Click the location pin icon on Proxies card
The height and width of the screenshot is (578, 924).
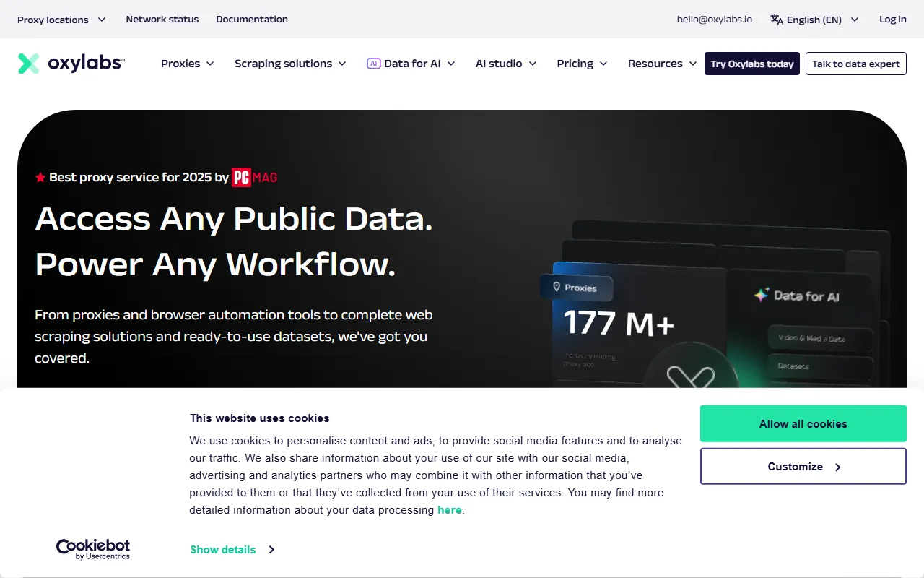coord(556,287)
